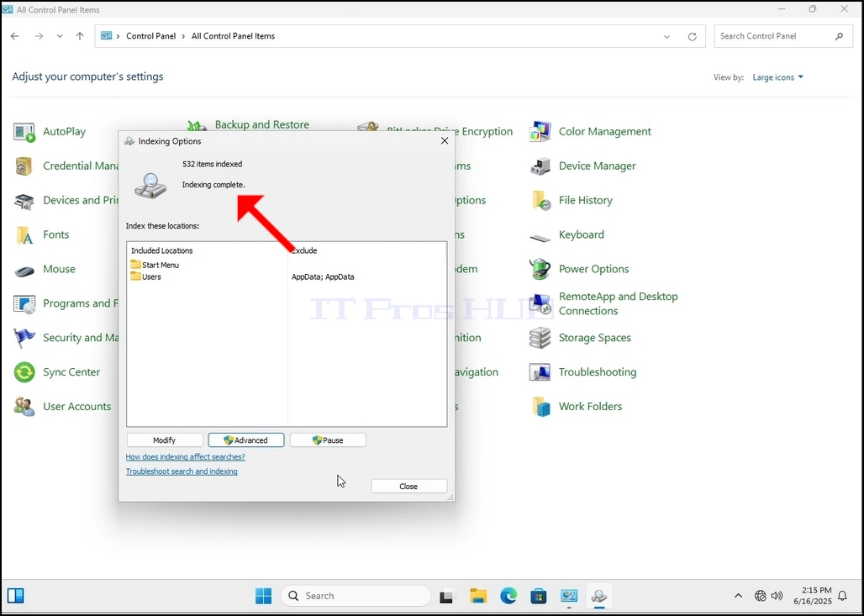Open Credential Manager icon
The width and height of the screenshot is (864, 616).
pos(24,166)
